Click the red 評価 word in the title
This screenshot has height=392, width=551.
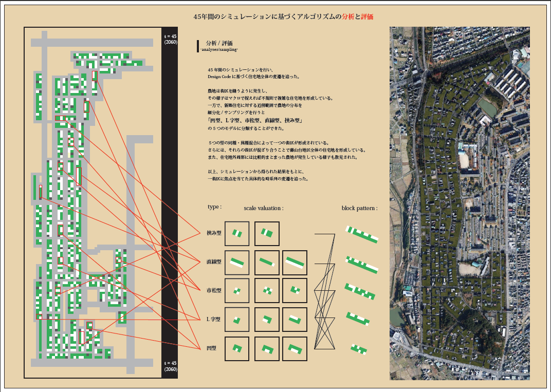click(x=367, y=16)
